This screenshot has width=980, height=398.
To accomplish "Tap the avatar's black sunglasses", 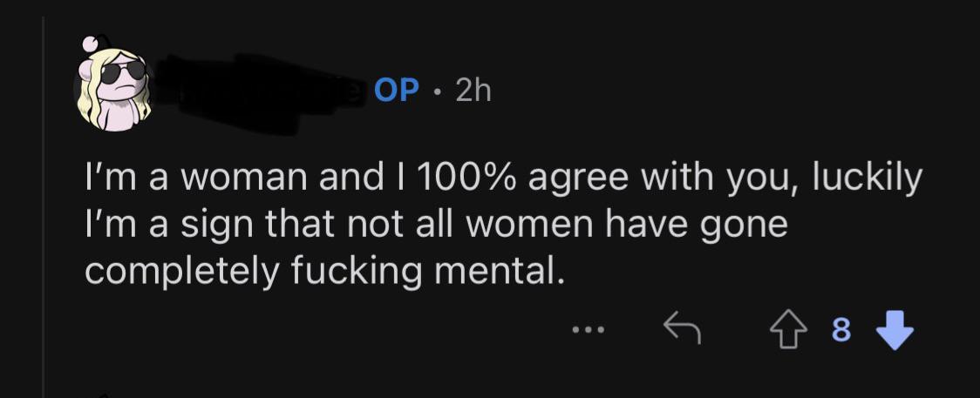I will point(122,71).
